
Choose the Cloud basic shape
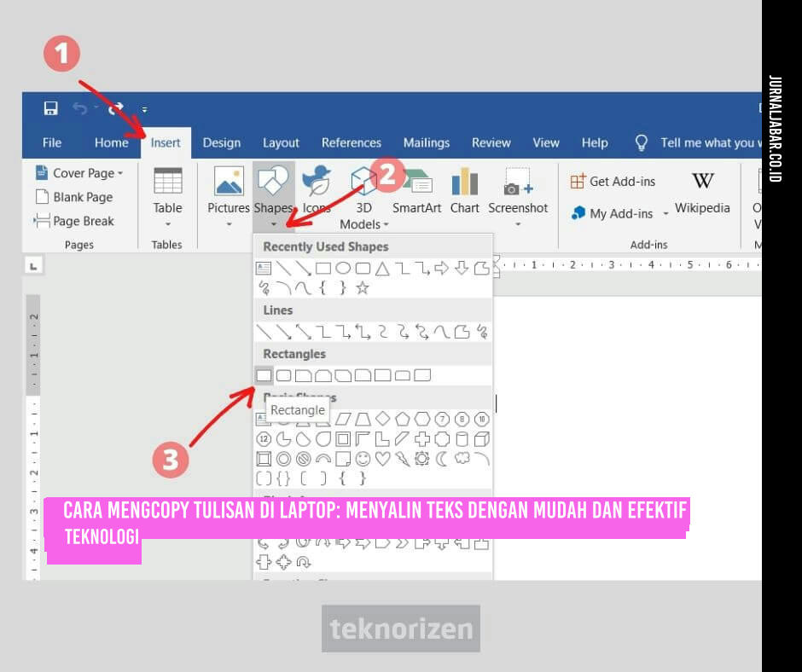tap(462, 458)
